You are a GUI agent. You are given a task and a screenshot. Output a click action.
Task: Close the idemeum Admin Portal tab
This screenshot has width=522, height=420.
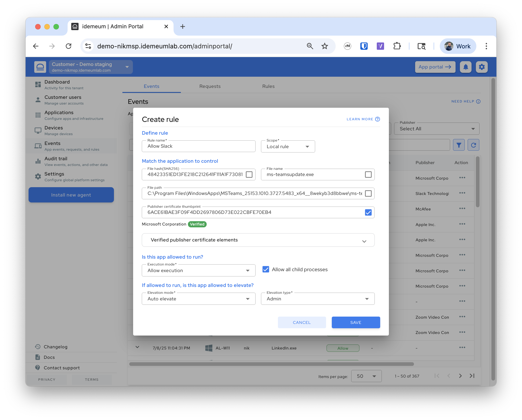(x=166, y=26)
